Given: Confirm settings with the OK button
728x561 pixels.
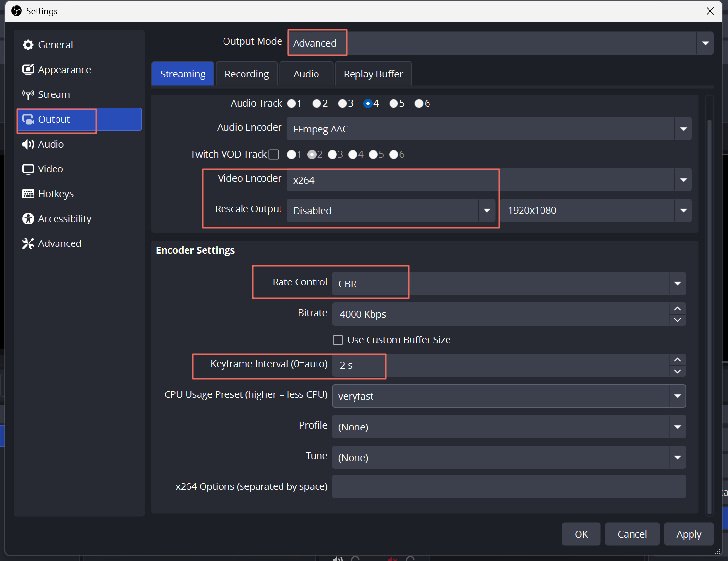Looking at the screenshot, I should coord(581,534).
